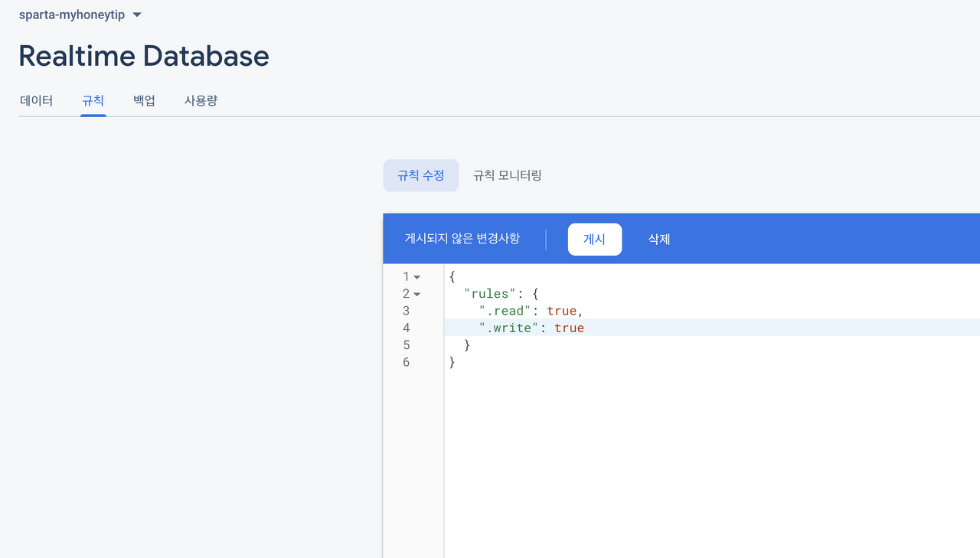This screenshot has height=558, width=980.
Task: Collapse the code fold arrow on line 1
Action: click(417, 277)
